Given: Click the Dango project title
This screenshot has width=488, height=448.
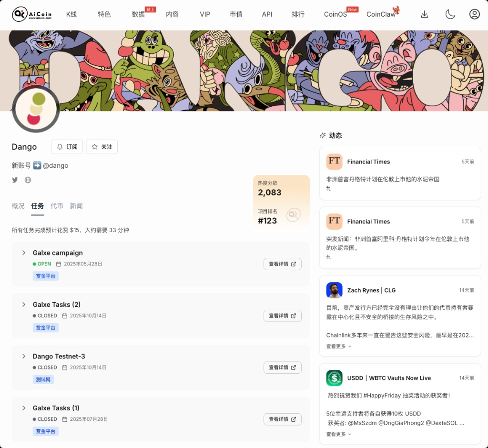Looking at the screenshot, I should (x=24, y=147).
